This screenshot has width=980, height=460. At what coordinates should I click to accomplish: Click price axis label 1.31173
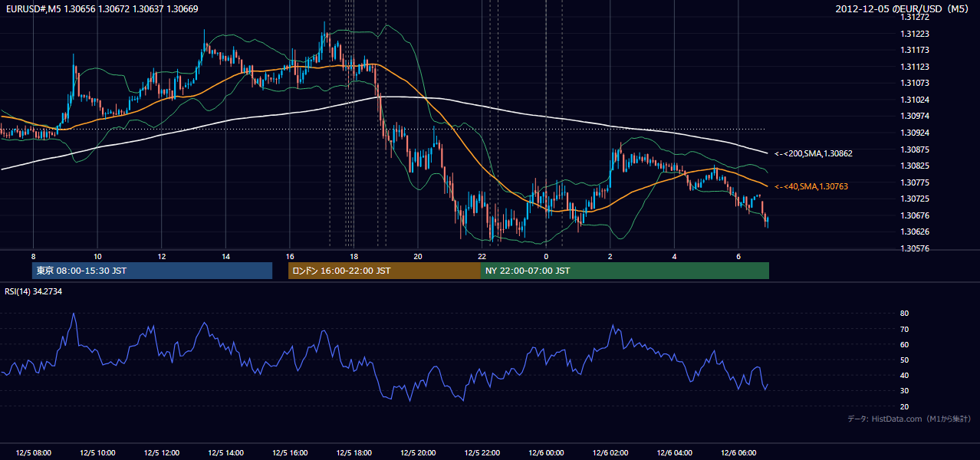(x=916, y=50)
